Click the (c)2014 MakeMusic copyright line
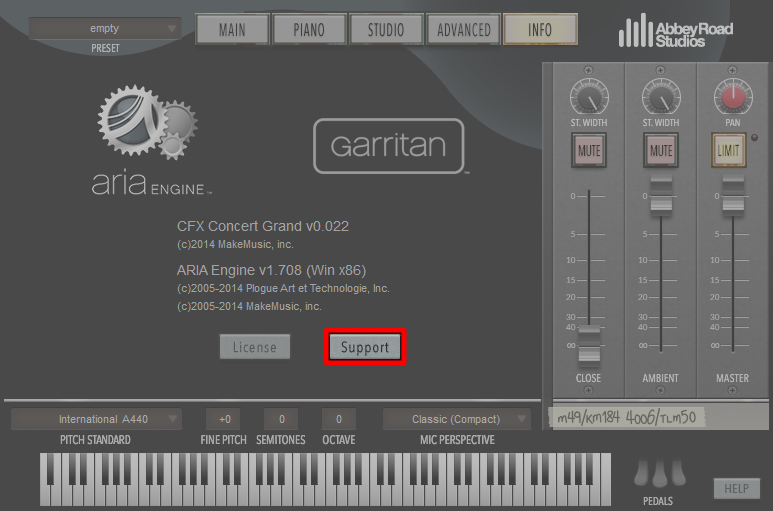 point(235,244)
